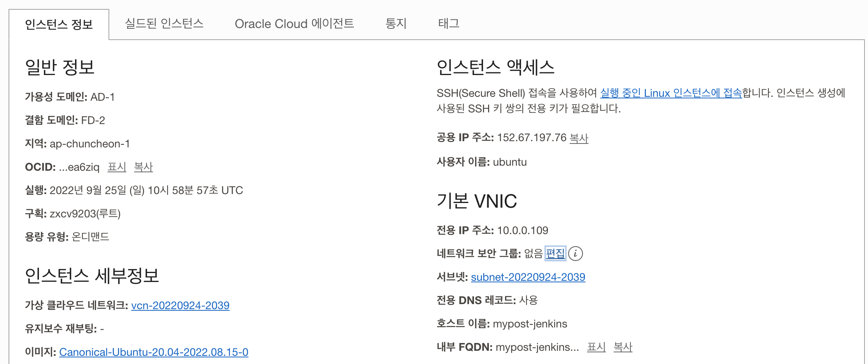Copy the OCID value
Screen dimensions: 868x364
point(143,167)
